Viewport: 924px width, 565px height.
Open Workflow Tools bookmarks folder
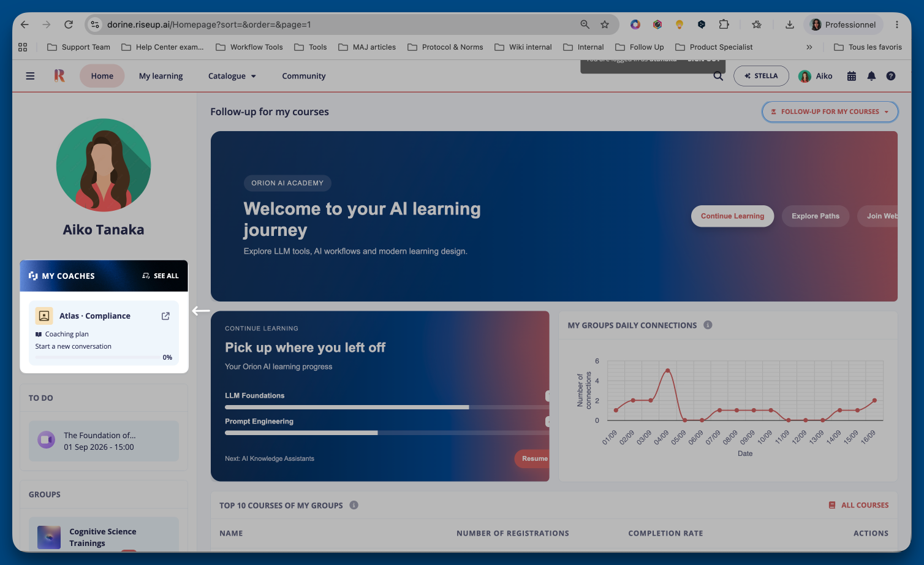pyautogui.click(x=249, y=47)
